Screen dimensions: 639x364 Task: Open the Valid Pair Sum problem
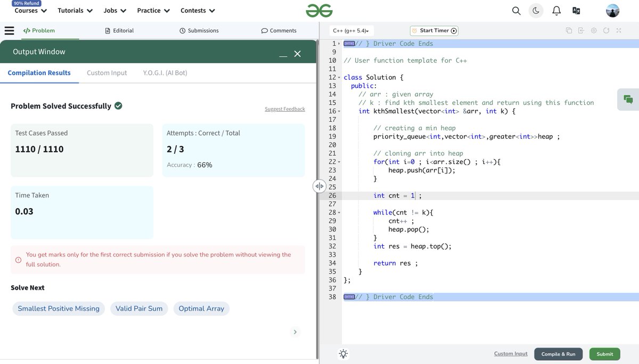click(139, 309)
